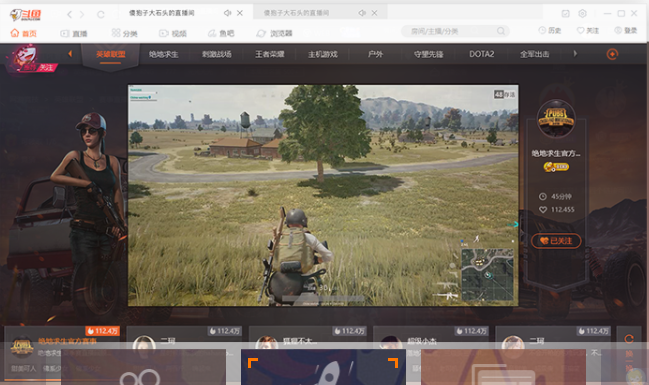
Task: Click the magnifier search icon
Action: 501,31
